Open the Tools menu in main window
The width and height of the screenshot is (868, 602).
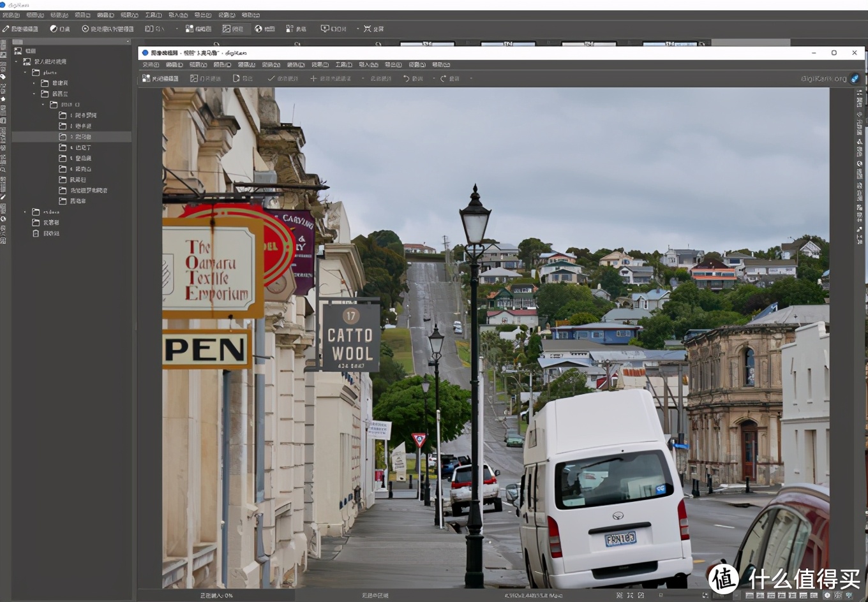coord(153,15)
